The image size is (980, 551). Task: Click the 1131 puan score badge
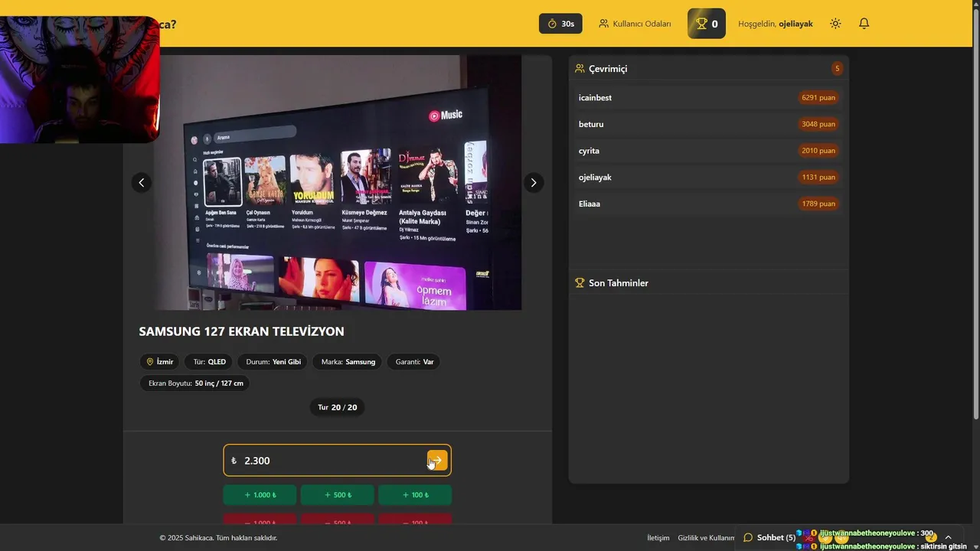click(818, 178)
